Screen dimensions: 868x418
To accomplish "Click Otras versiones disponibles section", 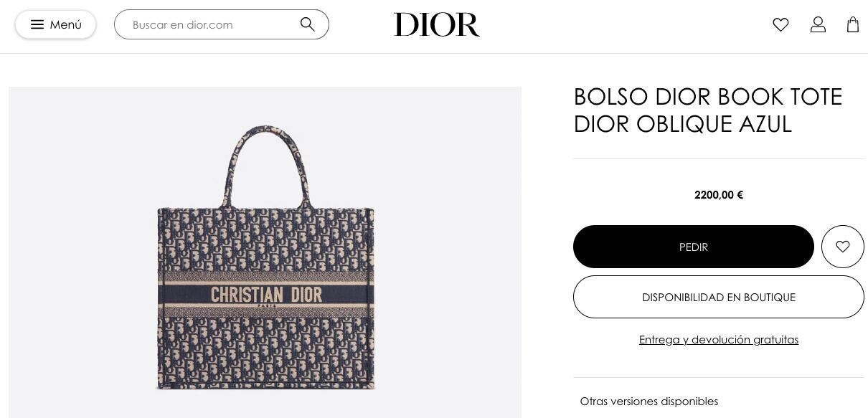I will tap(649, 402).
